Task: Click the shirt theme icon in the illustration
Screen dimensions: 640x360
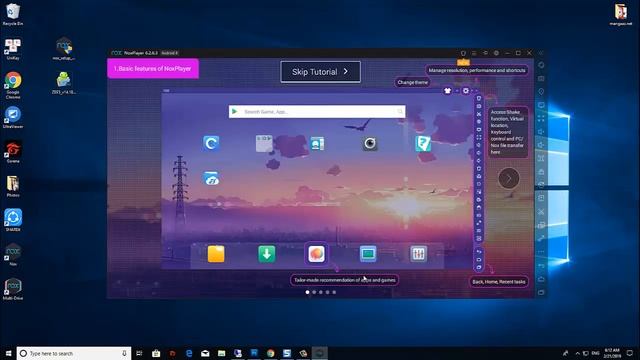Action: (447, 91)
